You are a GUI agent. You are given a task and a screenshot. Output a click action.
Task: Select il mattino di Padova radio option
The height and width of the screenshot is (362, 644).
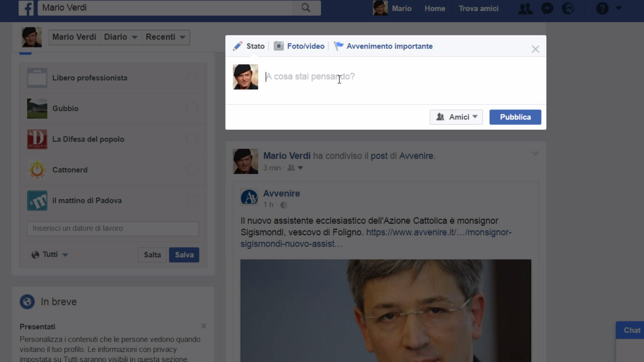pyautogui.click(x=192, y=200)
